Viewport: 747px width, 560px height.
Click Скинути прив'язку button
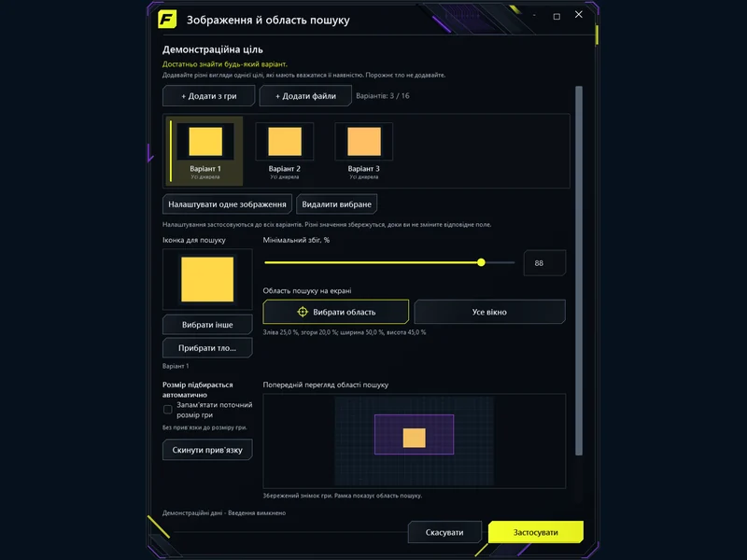point(207,450)
